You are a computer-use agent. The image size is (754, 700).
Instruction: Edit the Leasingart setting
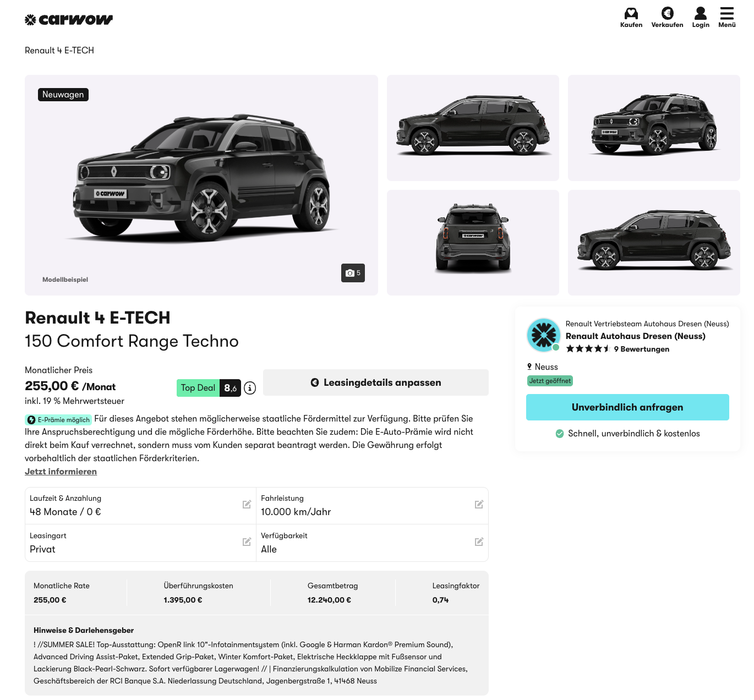click(247, 542)
